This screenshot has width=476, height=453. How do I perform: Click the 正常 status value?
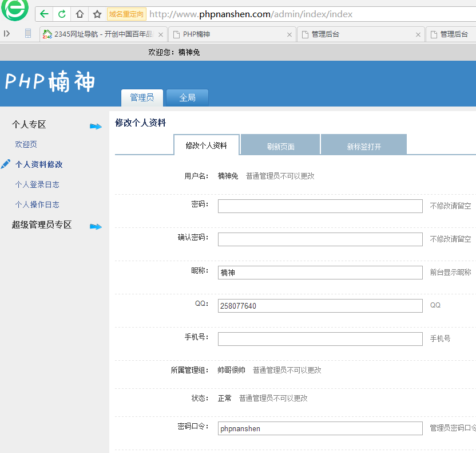225,398
